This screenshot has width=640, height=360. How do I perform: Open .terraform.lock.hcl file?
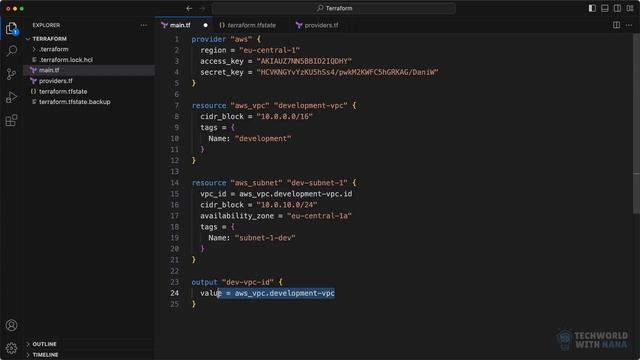[x=65, y=60]
